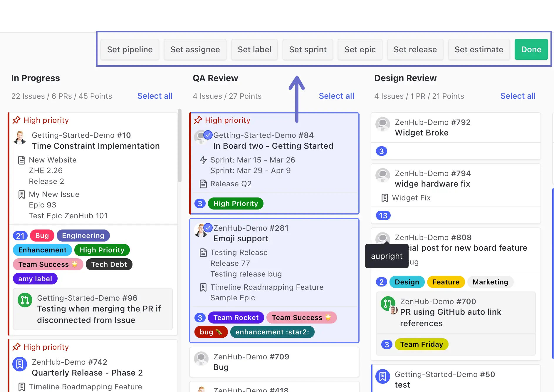Deselect the checkmark on Emoji support card
554x392 pixels.
click(x=208, y=228)
